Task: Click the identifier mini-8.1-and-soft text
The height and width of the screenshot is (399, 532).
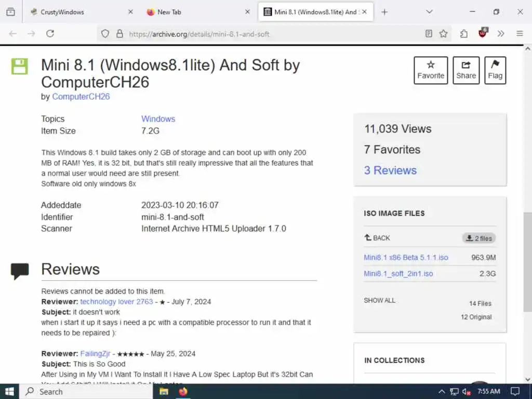Action: [x=172, y=217]
